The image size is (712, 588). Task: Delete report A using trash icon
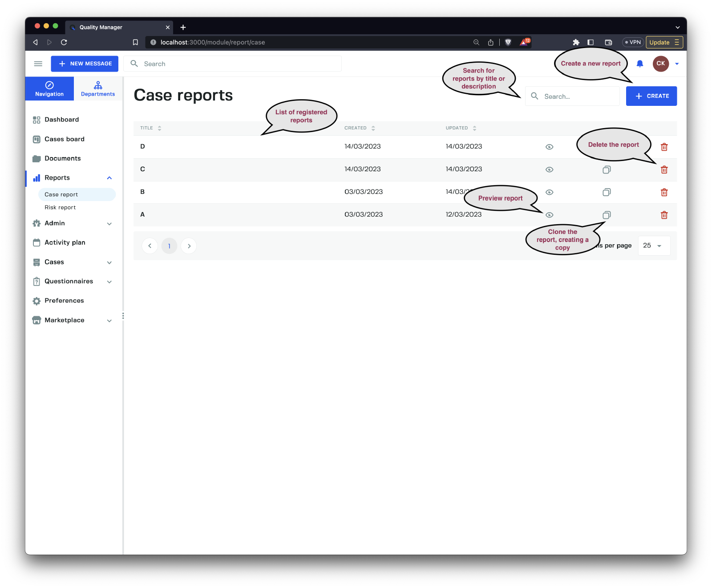pyautogui.click(x=664, y=215)
